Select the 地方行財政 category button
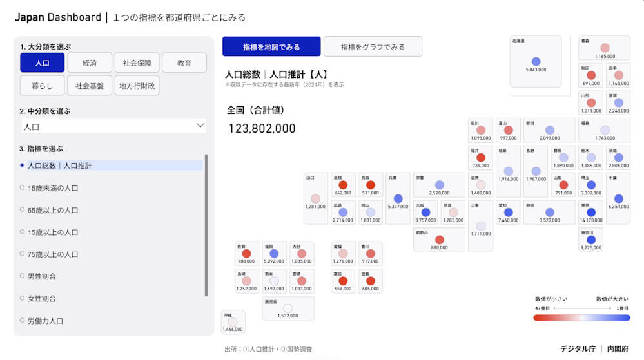 point(138,86)
